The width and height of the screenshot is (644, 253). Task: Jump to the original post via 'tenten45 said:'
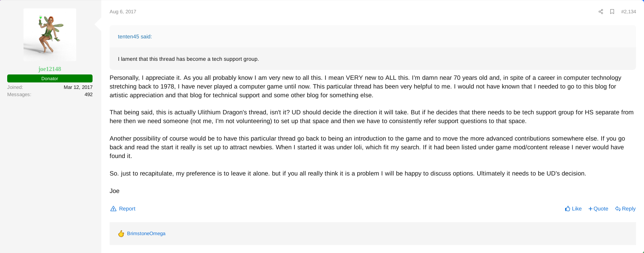135,36
